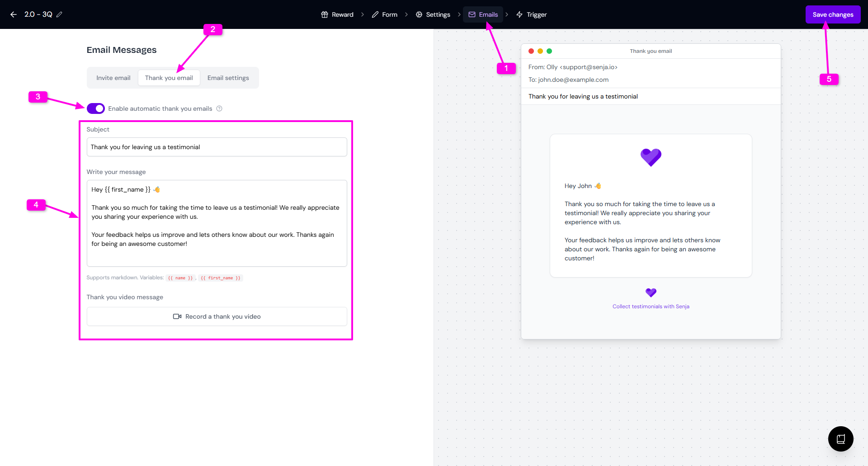The image size is (868, 466).
Task: Disable automatic thank you emails toggle
Action: 96,108
